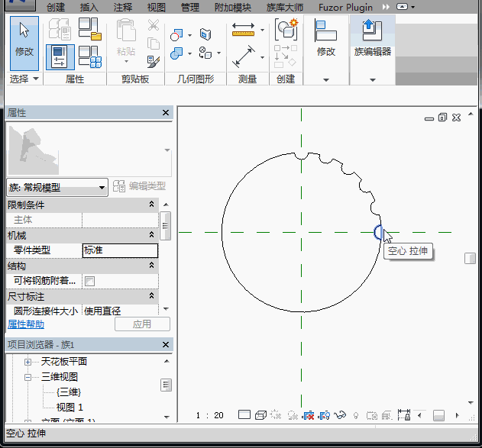Collapse the 限制条件 properties section
Viewport: 482px width, 448px height.
pyautogui.click(x=153, y=205)
